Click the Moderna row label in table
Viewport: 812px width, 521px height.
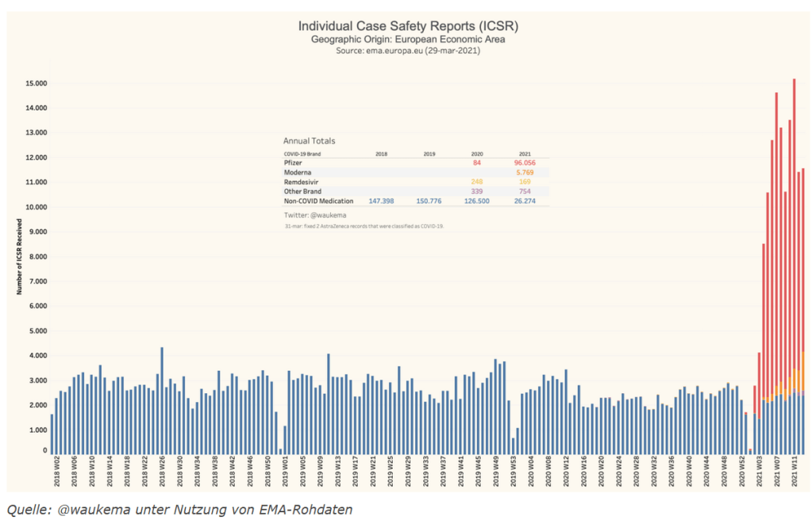(x=299, y=172)
